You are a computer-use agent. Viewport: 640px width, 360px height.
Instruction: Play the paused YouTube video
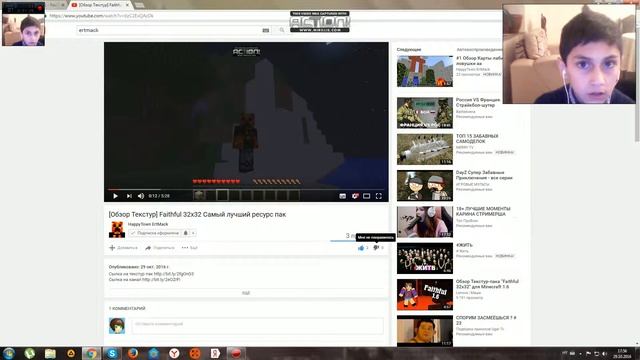pyautogui.click(x=116, y=196)
